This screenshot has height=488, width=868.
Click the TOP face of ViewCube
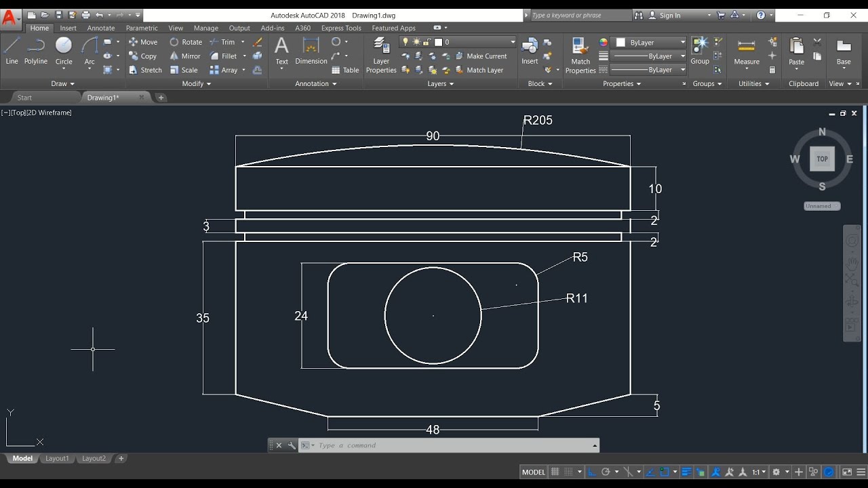click(x=822, y=159)
